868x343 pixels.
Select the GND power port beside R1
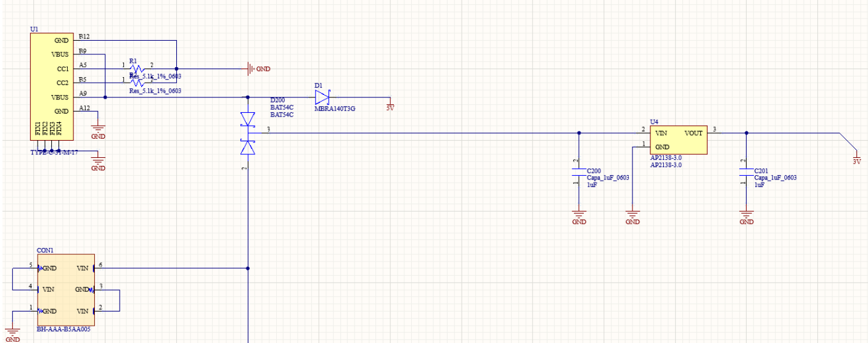[258, 69]
